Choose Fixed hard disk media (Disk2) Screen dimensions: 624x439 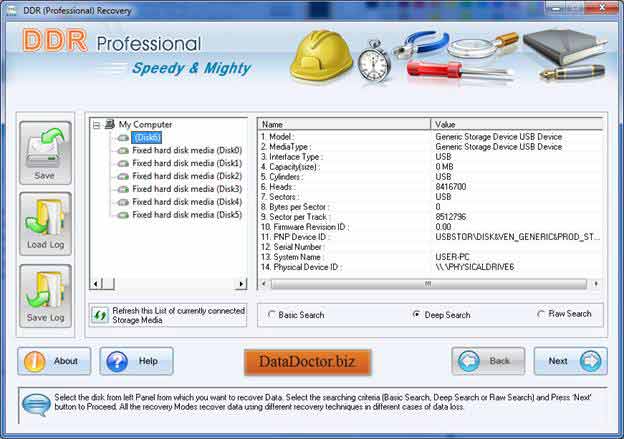click(187, 176)
